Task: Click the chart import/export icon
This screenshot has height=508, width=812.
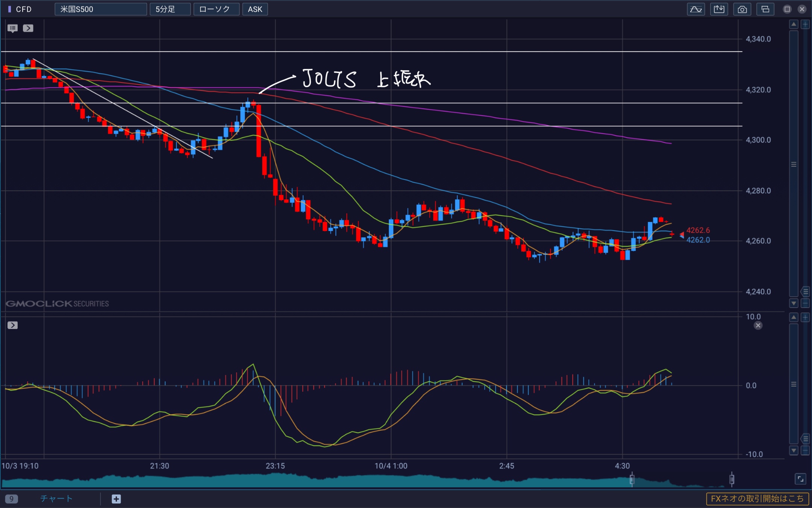Action: pyautogui.click(x=719, y=9)
